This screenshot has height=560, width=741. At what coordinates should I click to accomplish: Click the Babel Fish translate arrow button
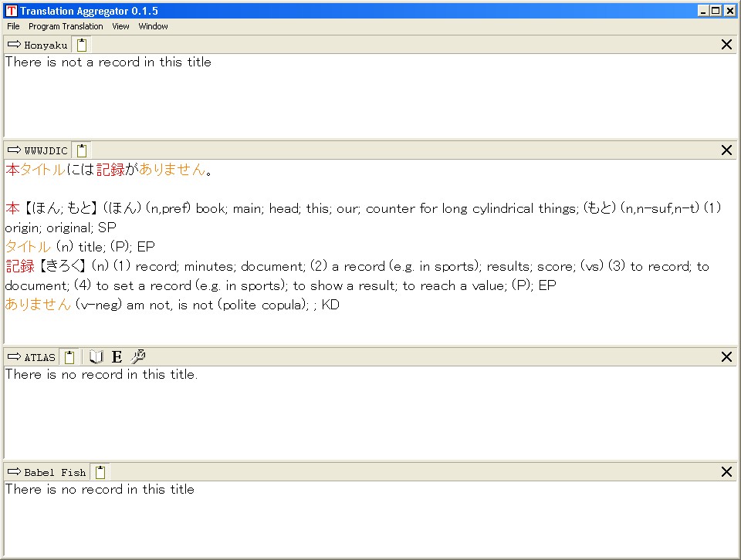[14, 472]
